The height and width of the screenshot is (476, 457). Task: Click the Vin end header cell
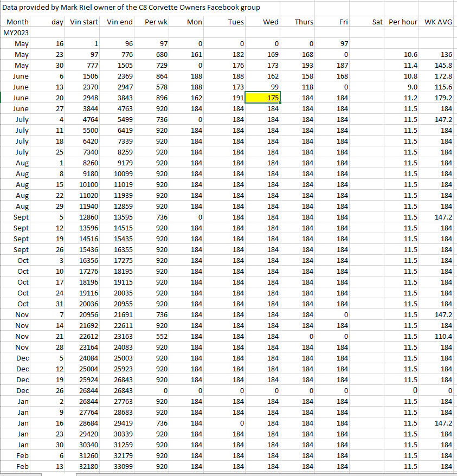[120, 22]
